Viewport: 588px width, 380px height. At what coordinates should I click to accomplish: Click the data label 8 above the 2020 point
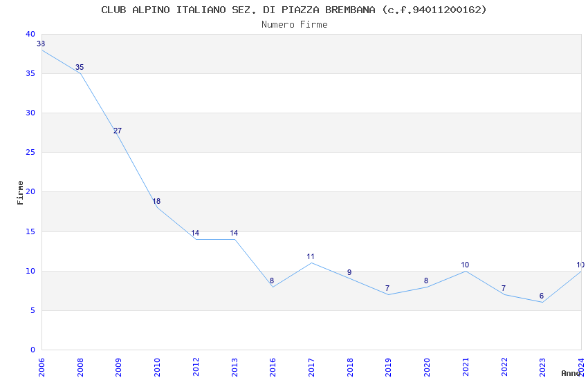tap(426, 281)
